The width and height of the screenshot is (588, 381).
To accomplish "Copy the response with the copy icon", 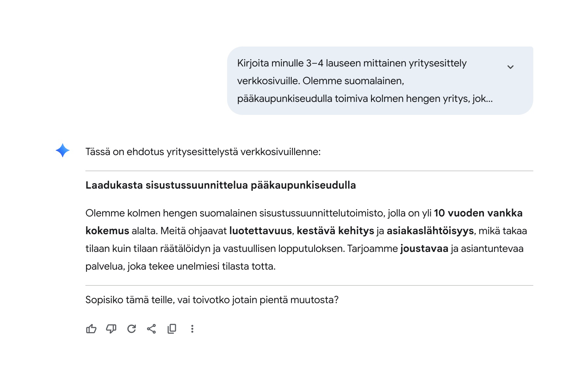I will tap(172, 329).
